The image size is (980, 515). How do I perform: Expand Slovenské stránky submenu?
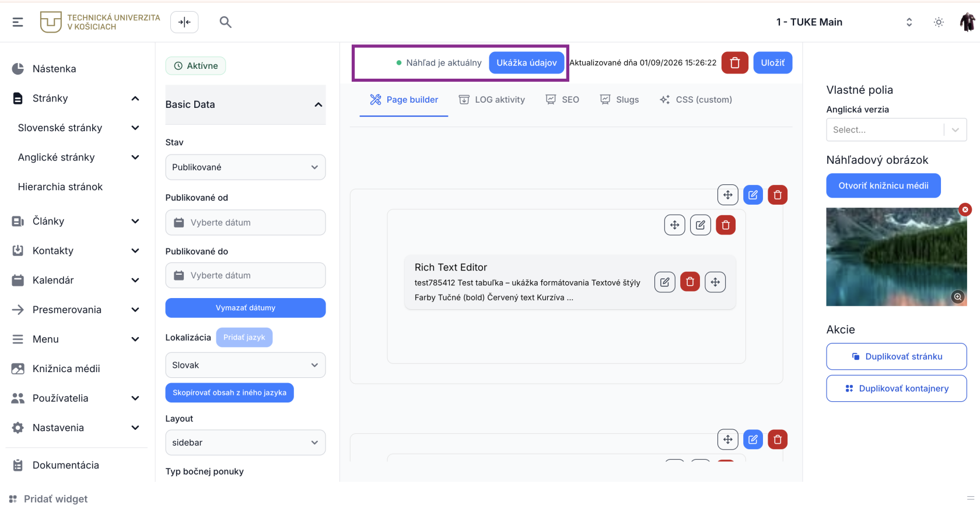coord(135,128)
